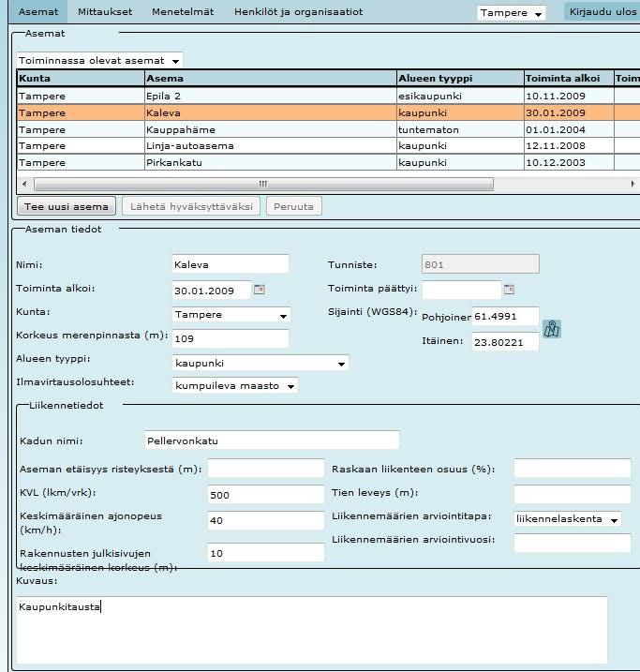
Task: Expand the Toiminnassa olevat asemat filter
Action: pyautogui.click(x=99, y=60)
